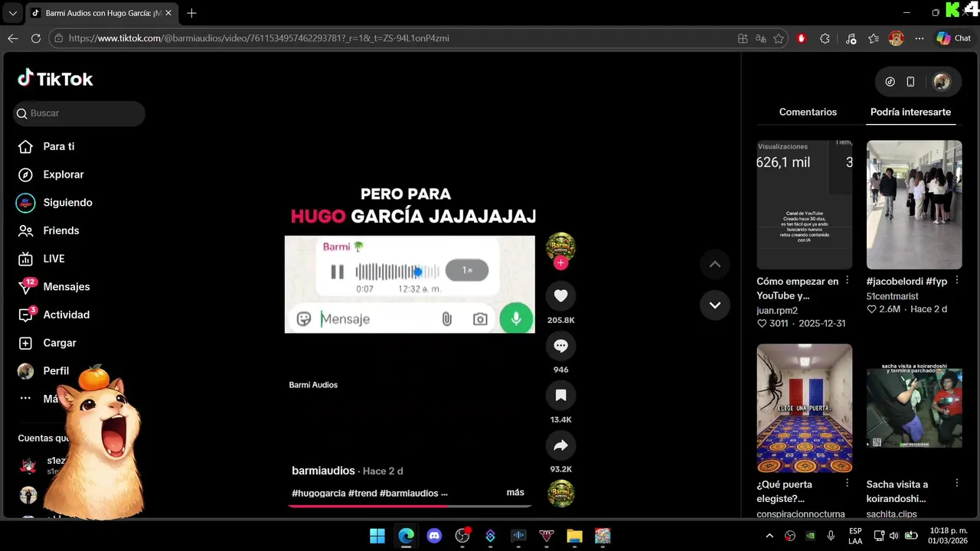Seek on the pink video progress bar
The height and width of the screenshot is (551, 980).
coord(410,506)
